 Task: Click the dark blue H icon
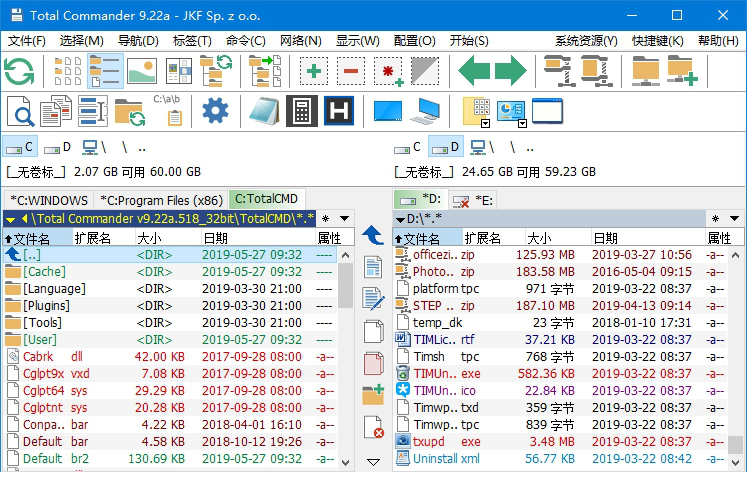pos(339,111)
